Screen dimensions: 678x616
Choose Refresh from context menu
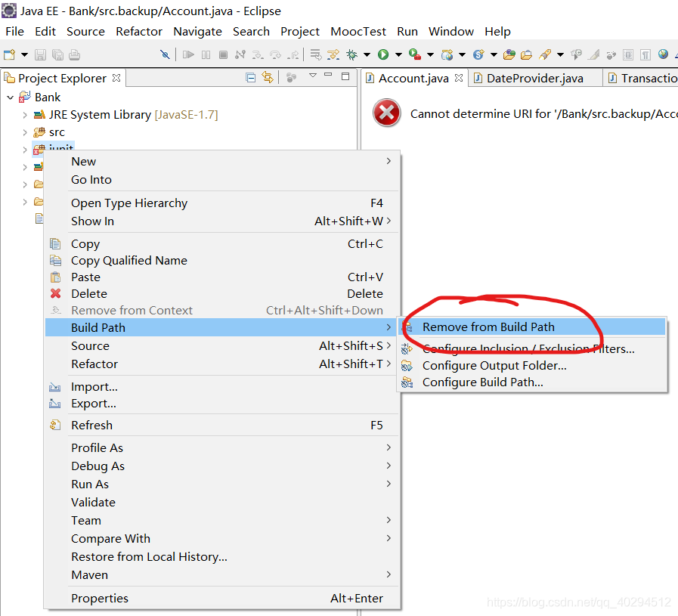223,426
